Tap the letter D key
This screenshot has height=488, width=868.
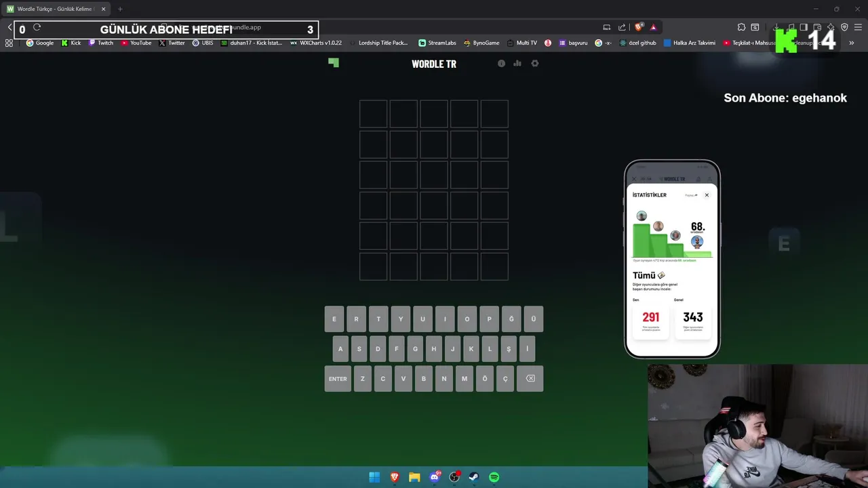click(378, 349)
